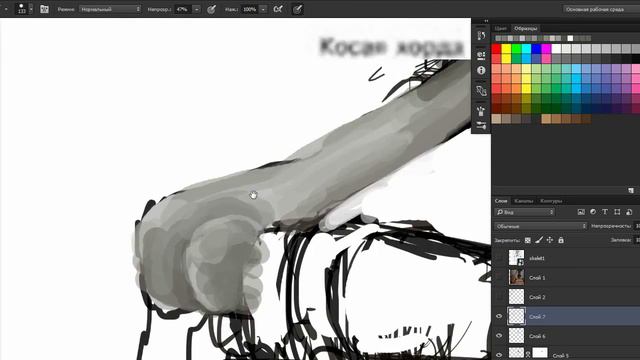Switch to the Образцы tab
This screenshot has width=640, height=360.
click(525, 29)
